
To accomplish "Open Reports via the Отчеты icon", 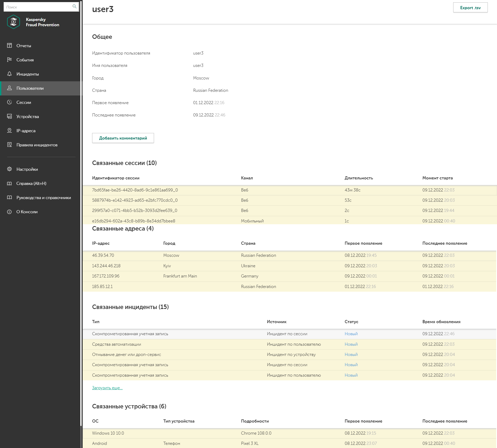I will click(9, 46).
